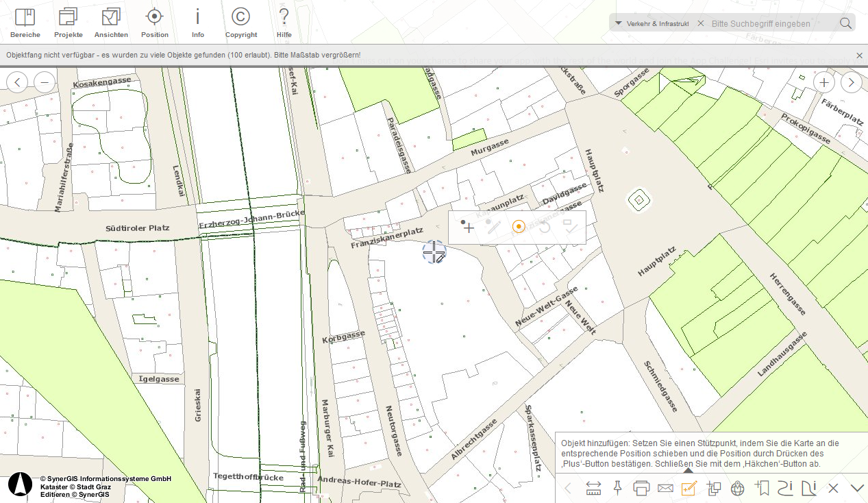Expand more tools with the left chevron arrow
The image size is (868, 503).
click(567, 488)
